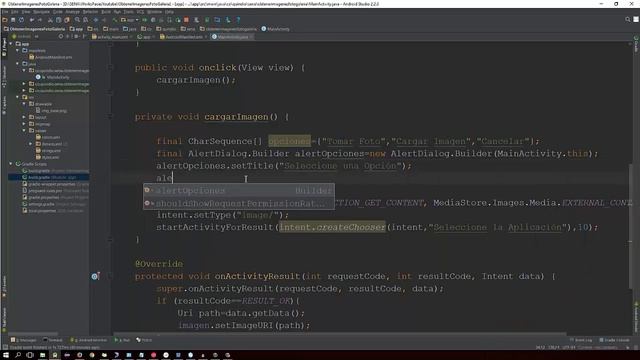640x360 pixels.
Task: Open the Project view selector dropdown
Action: [25, 36]
